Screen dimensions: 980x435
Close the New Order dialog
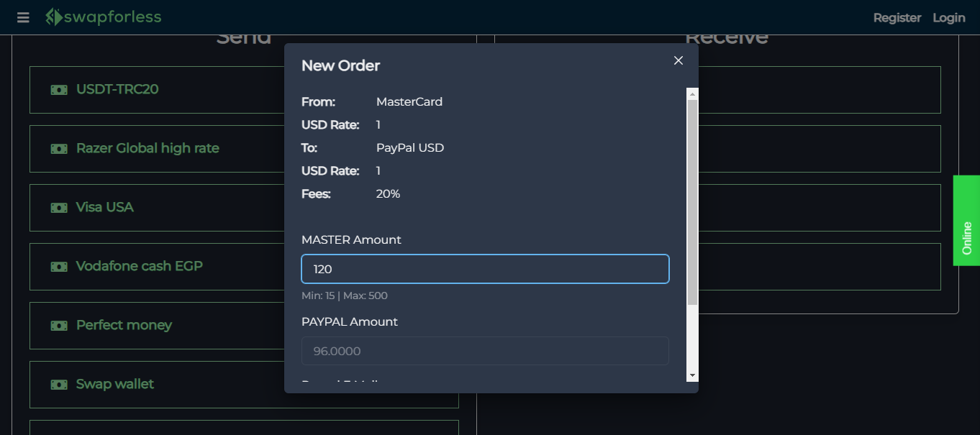point(678,60)
